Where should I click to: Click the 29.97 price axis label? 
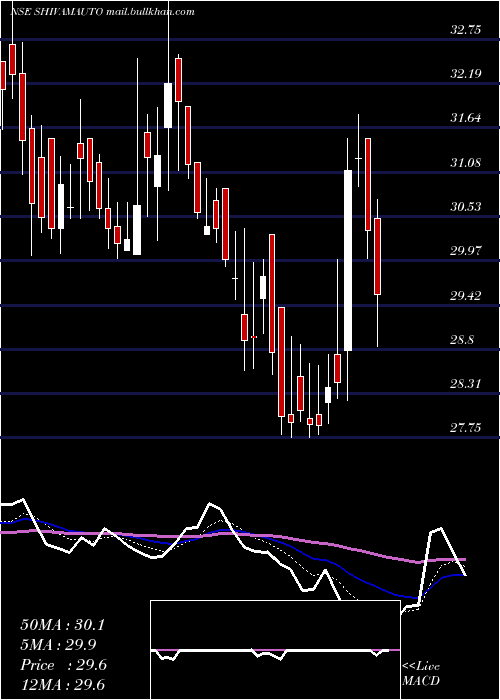point(466,251)
